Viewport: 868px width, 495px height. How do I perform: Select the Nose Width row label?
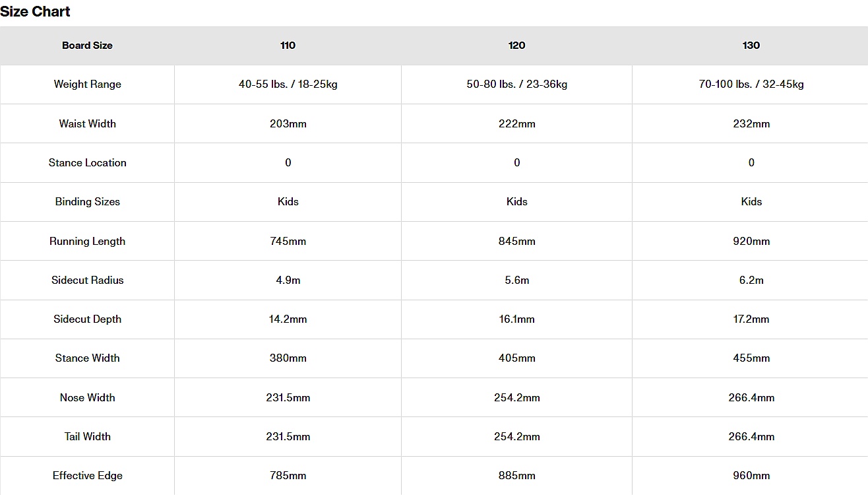(x=87, y=397)
